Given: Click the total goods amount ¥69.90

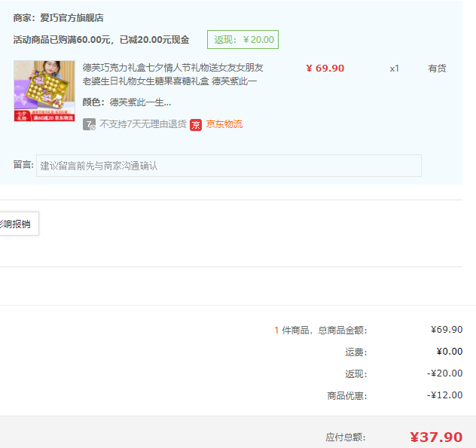Looking at the screenshot, I should [x=447, y=329].
